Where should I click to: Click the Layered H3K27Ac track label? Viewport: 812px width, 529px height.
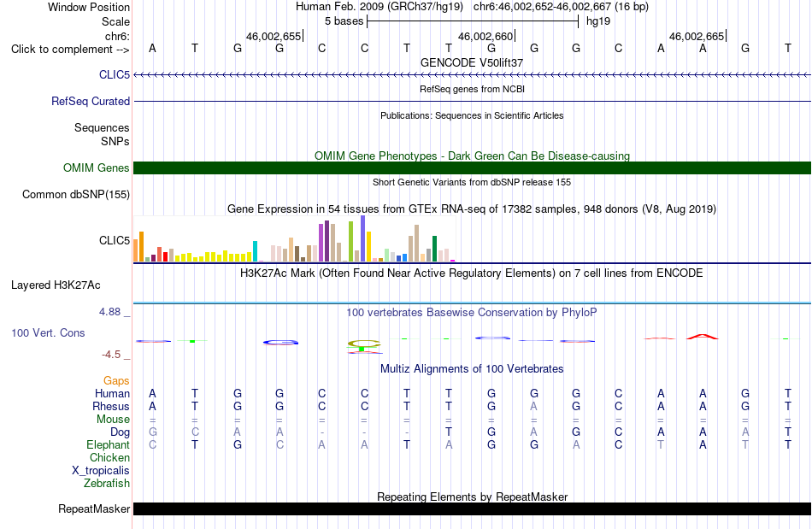click(x=56, y=285)
